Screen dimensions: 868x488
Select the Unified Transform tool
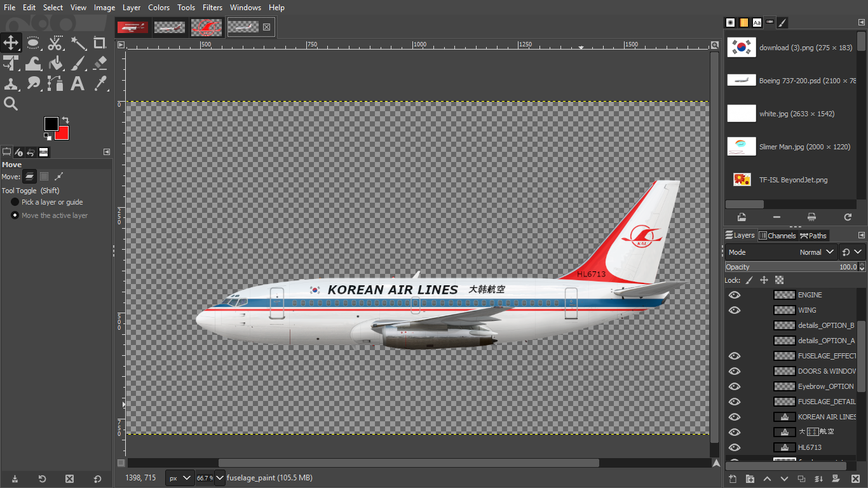pyautogui.click(x=11, y=63)
